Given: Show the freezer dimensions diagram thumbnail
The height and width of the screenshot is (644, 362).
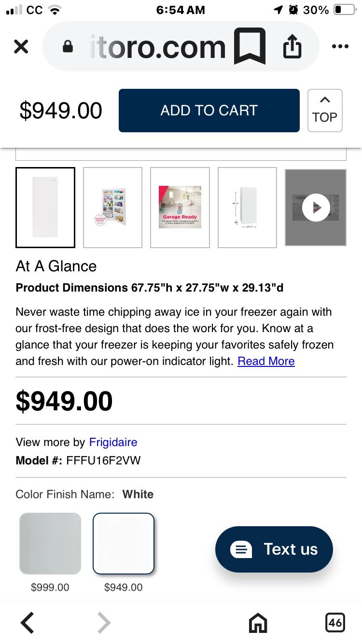Looking at the screenshot, I should coord(247,208).
